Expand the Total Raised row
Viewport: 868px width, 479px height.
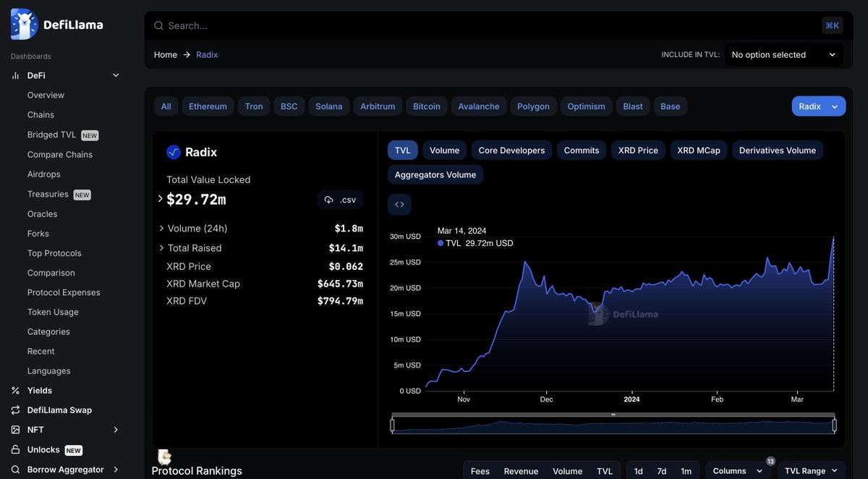tap(161, 248)
